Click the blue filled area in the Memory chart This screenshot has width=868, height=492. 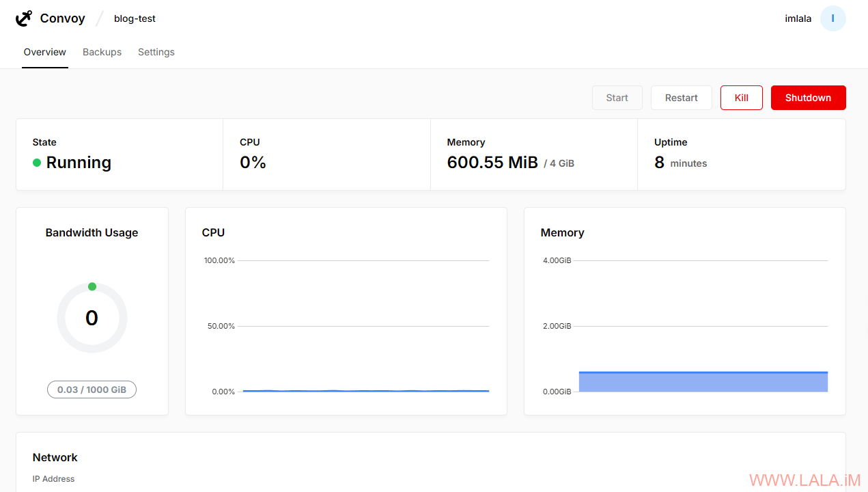pos(703,382)
